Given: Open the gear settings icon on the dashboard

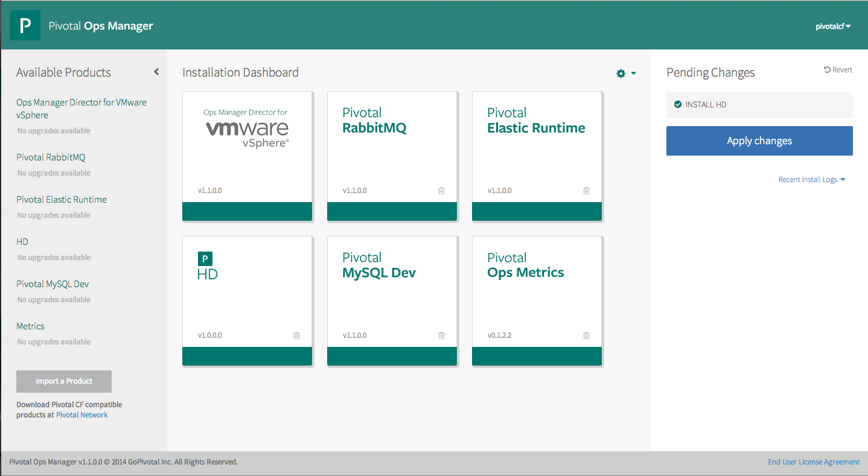Looking at the screenshot, I should [621, 73].
